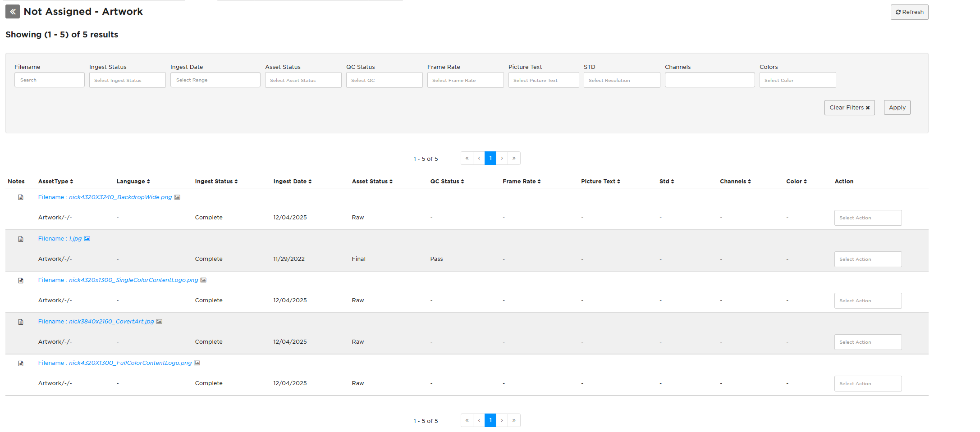The image size is (980, 432).
Task: Click the 'Not Assigned - Artwork' heading
Action: coord(83,12)
